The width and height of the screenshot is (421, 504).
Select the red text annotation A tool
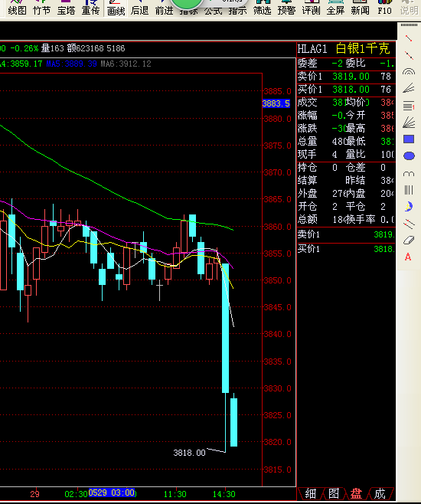[x=408, y=257]
